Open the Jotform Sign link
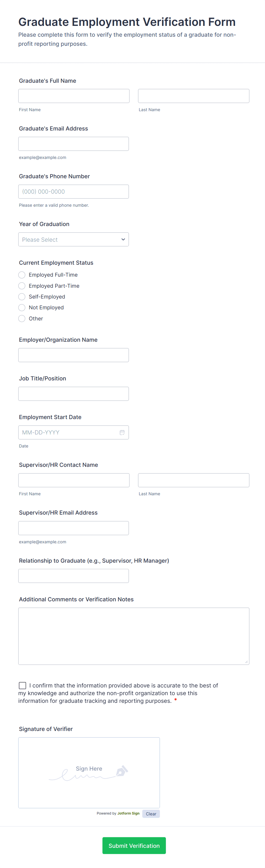The height and width of the screenshot is (868, 265). click(x=128, y=813)
